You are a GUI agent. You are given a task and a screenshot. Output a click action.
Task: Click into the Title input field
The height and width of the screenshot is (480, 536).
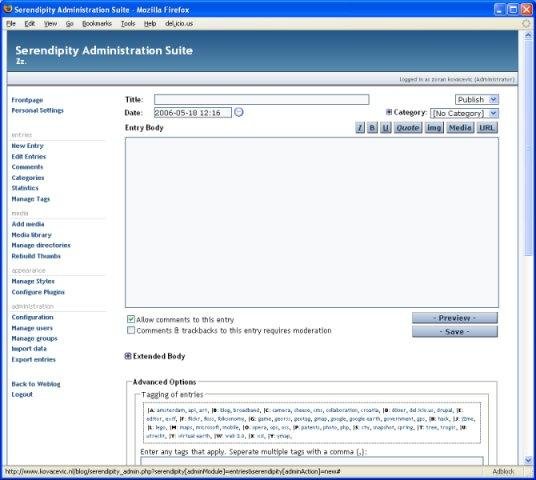click(x=262, y=99)
